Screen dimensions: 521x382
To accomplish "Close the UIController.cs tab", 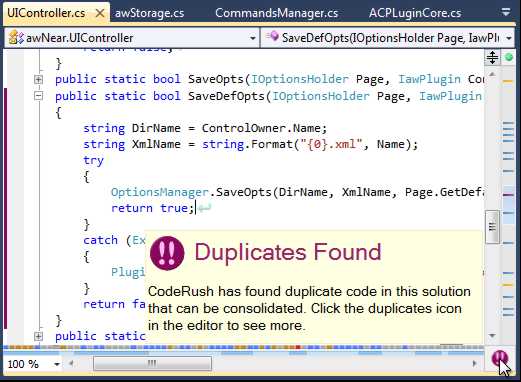I will click(100, 14).
